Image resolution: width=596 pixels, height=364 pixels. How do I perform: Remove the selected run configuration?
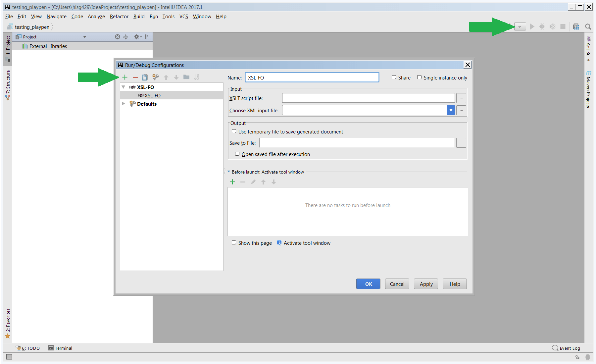(x=135, y=77)
